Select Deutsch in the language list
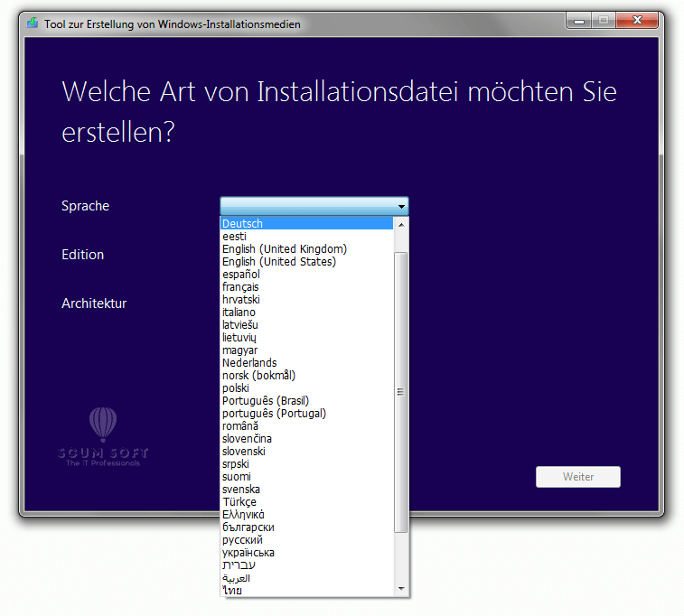 306,224
